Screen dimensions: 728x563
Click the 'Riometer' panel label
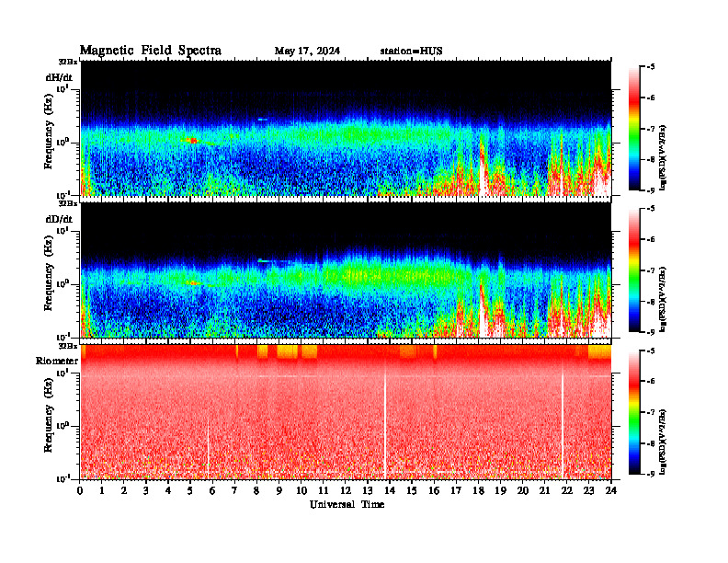(x=57, y=361)
